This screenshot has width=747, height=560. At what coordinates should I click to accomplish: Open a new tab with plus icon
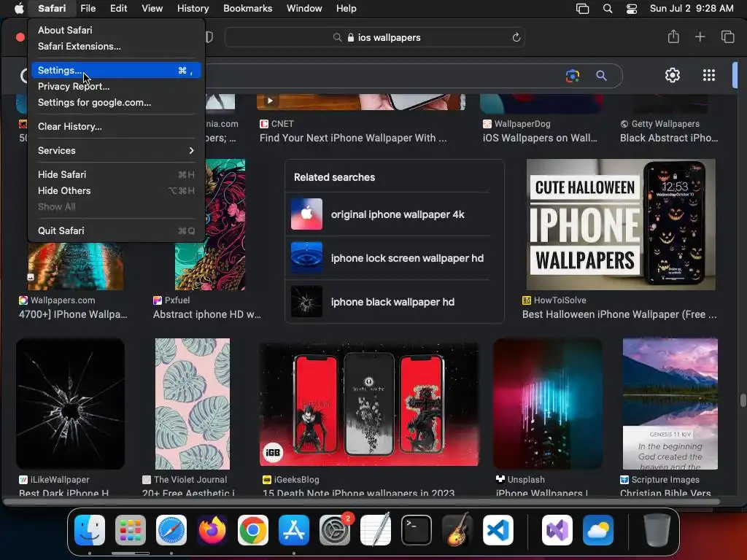tap(700, 36)
